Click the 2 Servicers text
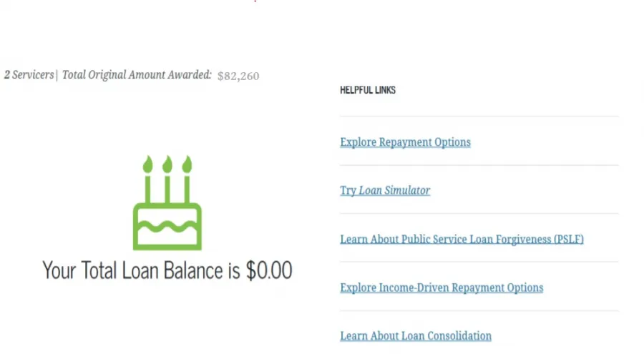 click(x=29, y=75)
